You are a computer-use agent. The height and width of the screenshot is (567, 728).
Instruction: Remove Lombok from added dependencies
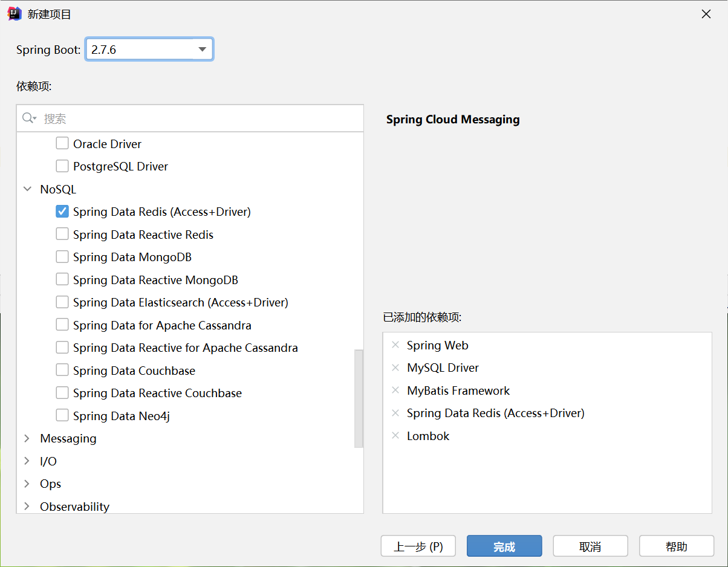tap(395, 436)
